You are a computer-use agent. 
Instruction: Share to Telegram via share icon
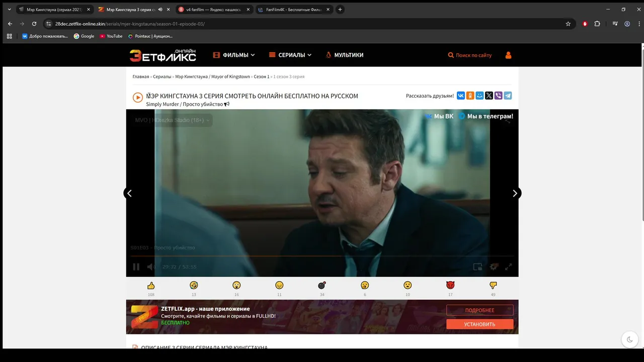click(x=508, y=96)
